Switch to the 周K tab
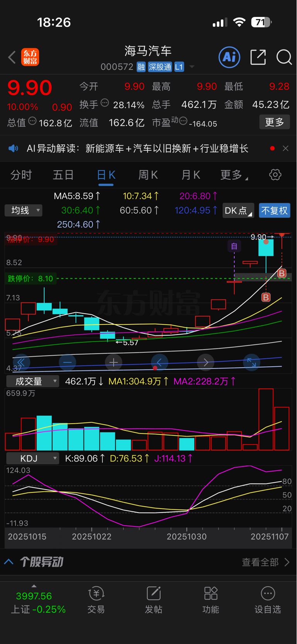This screenshot has width=297, height=644. [148, 175]
